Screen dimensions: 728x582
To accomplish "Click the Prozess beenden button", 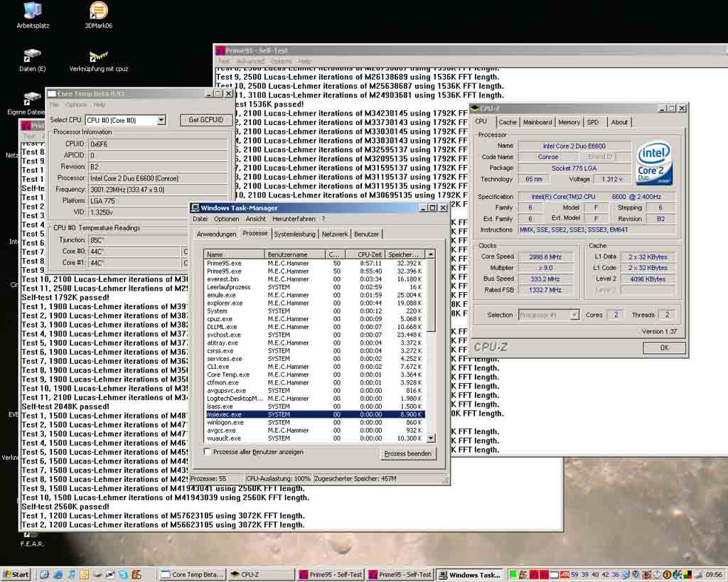I will click(x=407, y=454).
